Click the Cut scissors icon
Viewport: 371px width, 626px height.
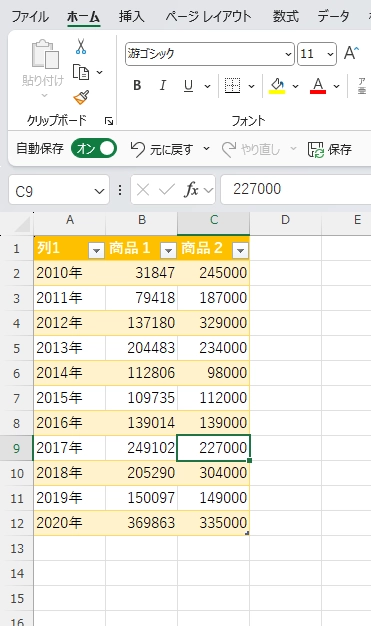pos(81,46)
